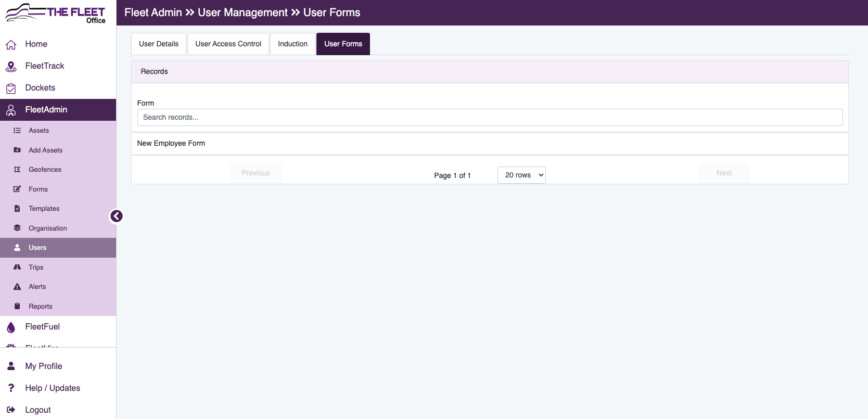
Task: Click the Organisation layers icon
Action: tap(17, 228)
